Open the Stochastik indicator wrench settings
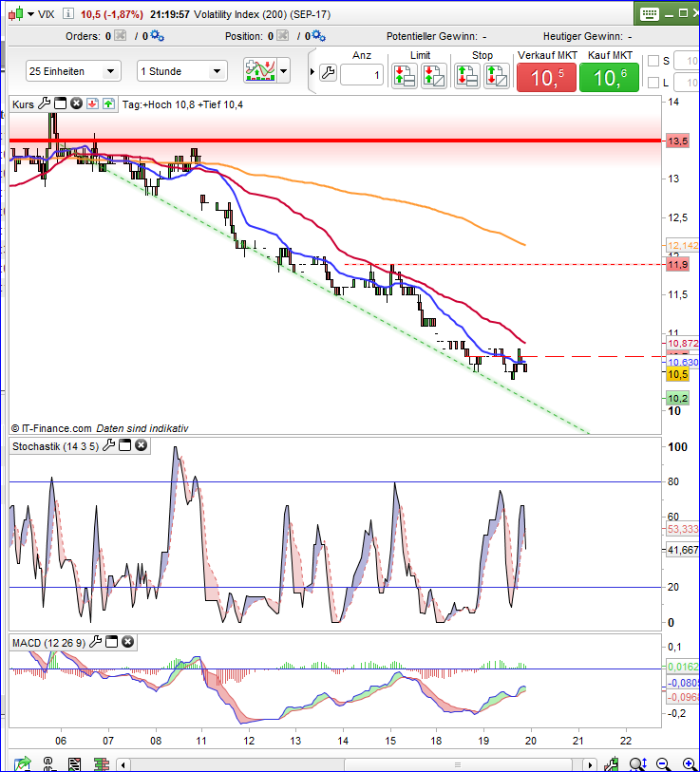 pos(109,445)
